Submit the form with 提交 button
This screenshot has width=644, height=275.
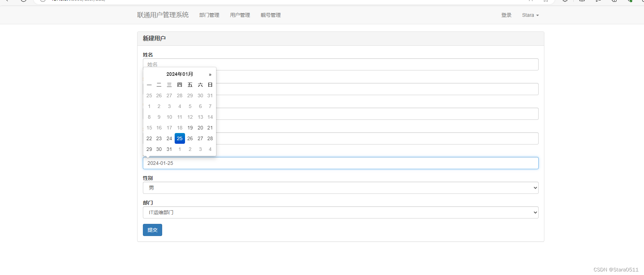[x=153, y=230]
